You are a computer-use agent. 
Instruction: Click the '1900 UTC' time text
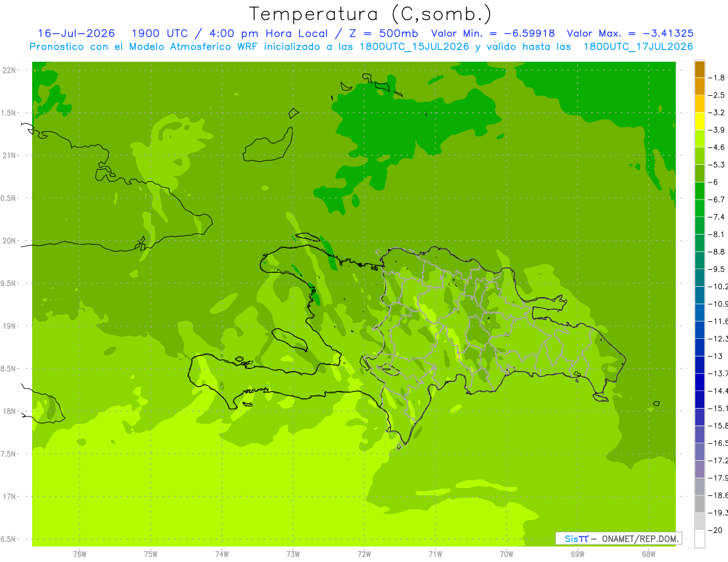[x=159, y=33]
